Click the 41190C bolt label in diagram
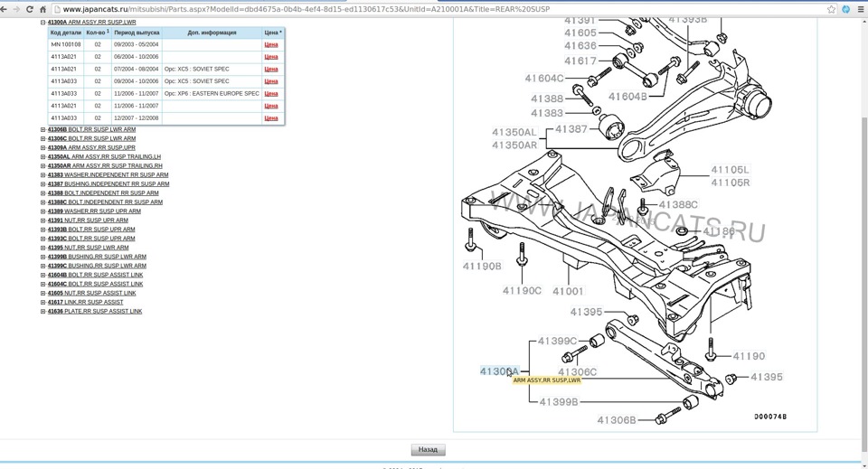 click(522, 290)
